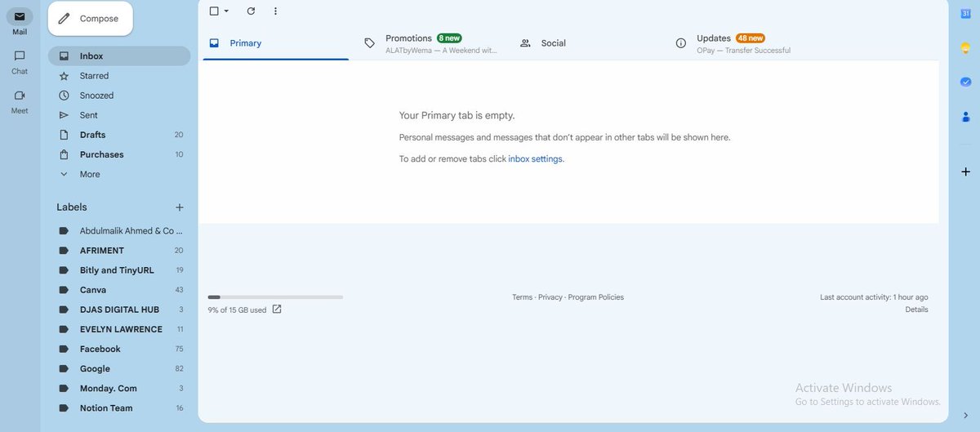The width and height of the screenshot is (980, 432).
Task: Refresh the inbox with the reload icon
Action: pyautogui.click(x=251, y=11)
